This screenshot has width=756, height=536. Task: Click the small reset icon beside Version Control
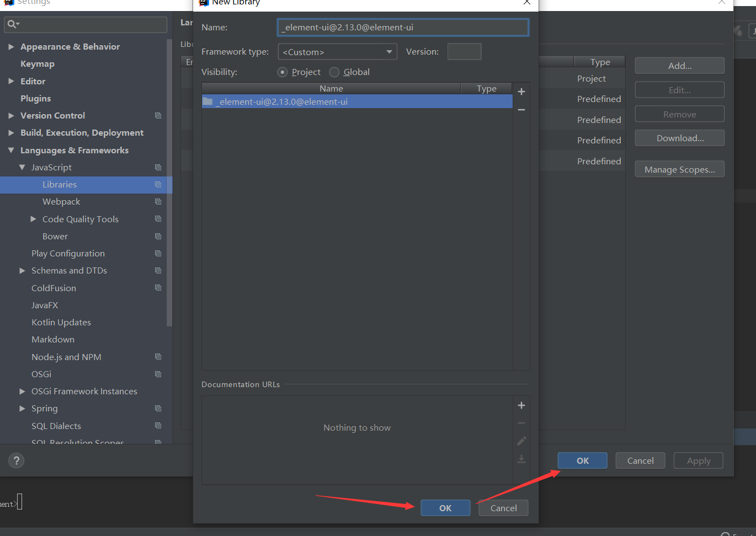pos(158,115)
